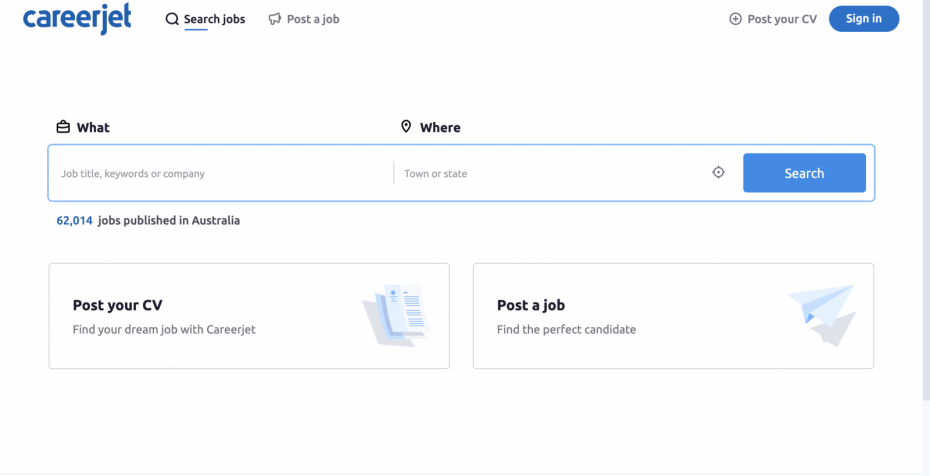The height and width of the screenshot is (476, 930).
Task: Click the Sign in button
Action: tap(864, 18)
